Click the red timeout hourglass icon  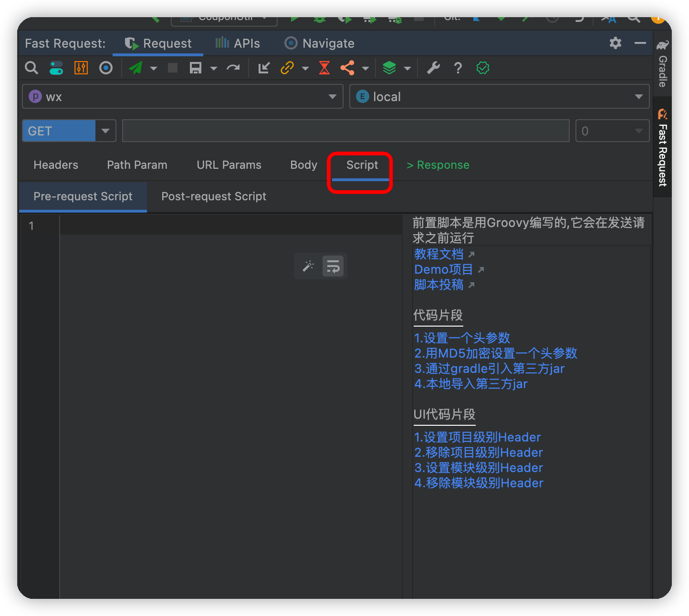324,68
